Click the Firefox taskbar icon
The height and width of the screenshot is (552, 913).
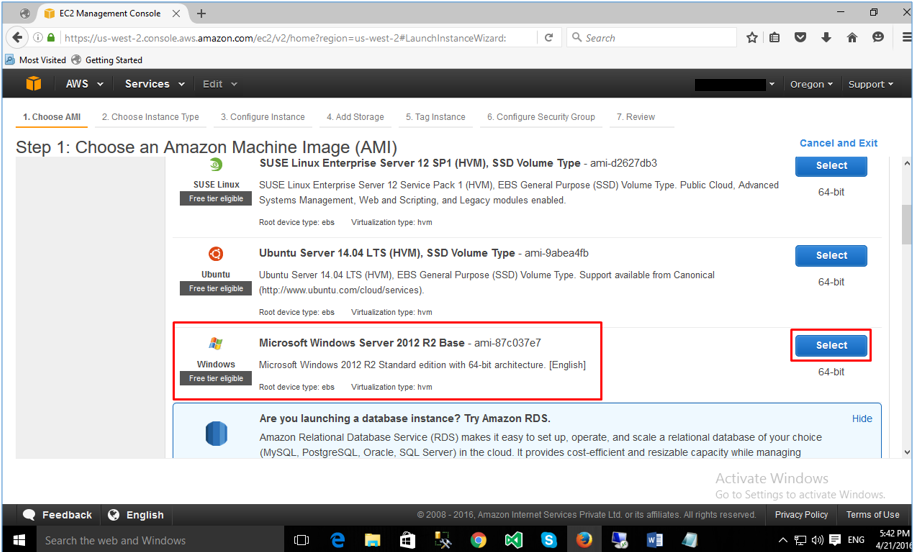[x=583, y=540]
